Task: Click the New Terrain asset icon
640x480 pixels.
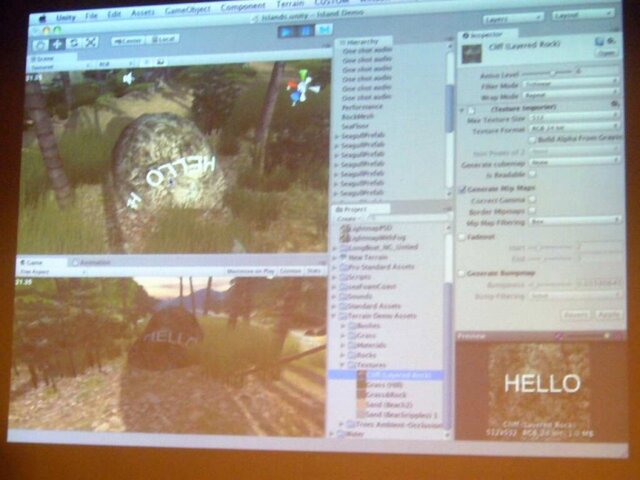Action: tap(344, 258)
